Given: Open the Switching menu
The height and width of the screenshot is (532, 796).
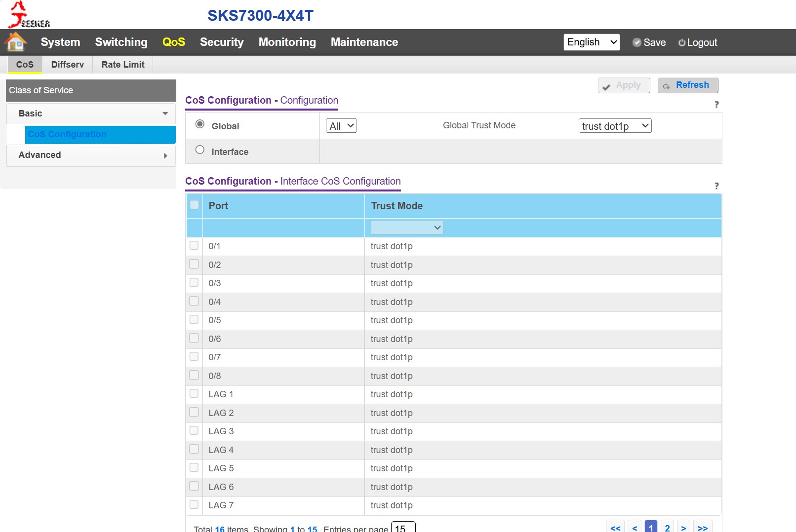Looking at the screenshot, I should (x=121, y=42).
